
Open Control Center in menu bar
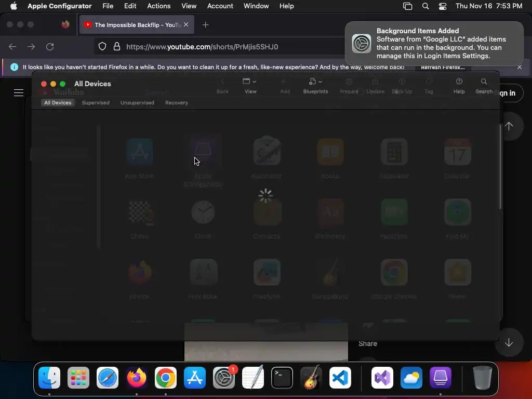pyautogui.click(x=443, y=6)
